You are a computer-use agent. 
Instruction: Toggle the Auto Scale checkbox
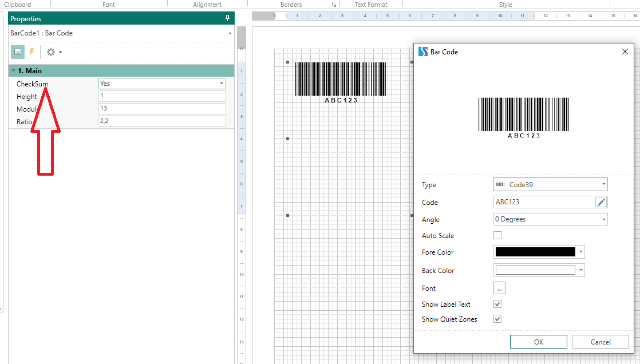tap(497, 235)
